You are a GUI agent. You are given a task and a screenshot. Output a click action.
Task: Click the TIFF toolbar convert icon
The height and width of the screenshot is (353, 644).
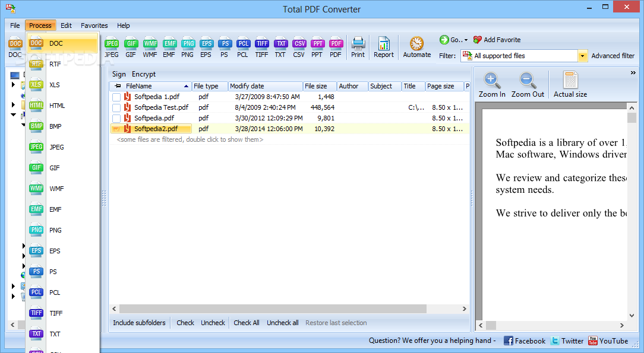pyautogui.click(x=261, y=48)
